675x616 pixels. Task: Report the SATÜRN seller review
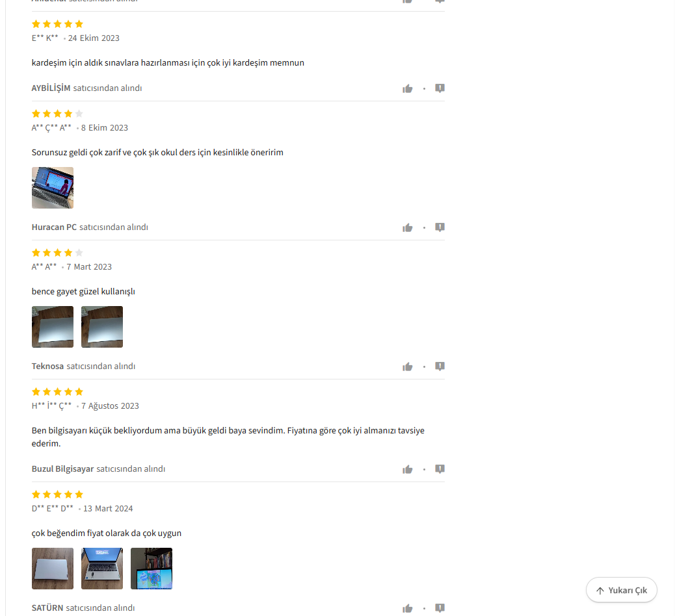pyautogui.click(x=440, y=608)
